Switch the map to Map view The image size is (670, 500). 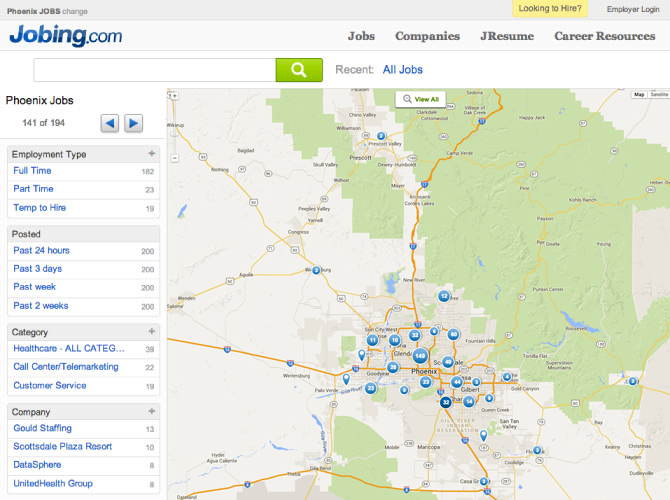(x=639, y=94)
